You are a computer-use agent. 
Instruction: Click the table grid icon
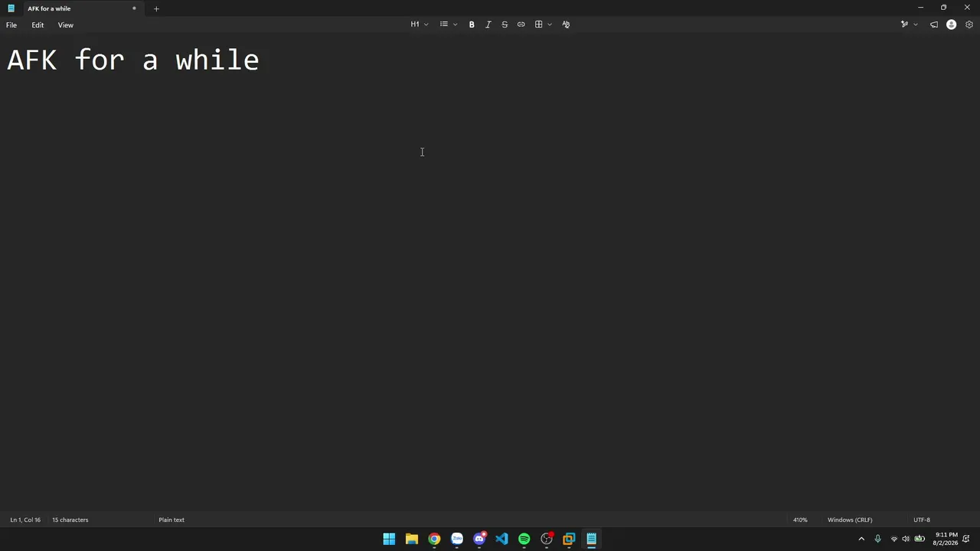click(x=539, y=24)
